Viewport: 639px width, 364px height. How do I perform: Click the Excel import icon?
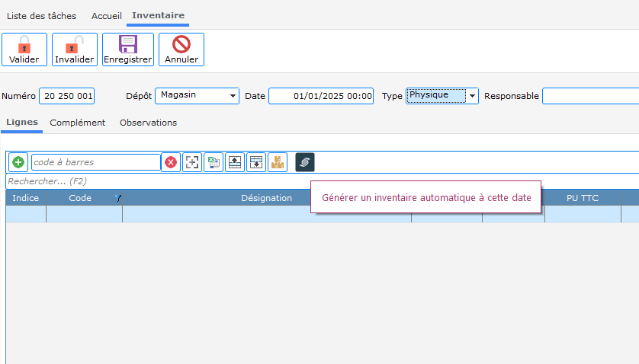coord(214,162)
